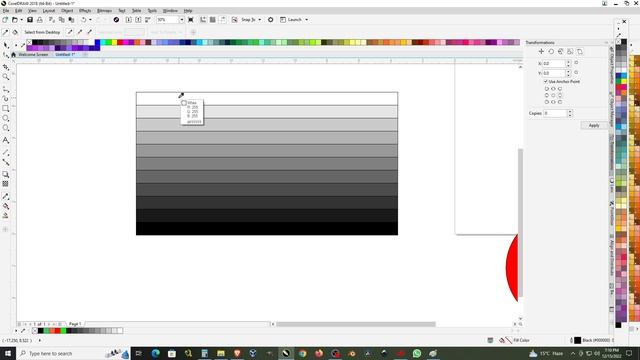
Task: Click Size icon in Transformations
Action: 570,51
